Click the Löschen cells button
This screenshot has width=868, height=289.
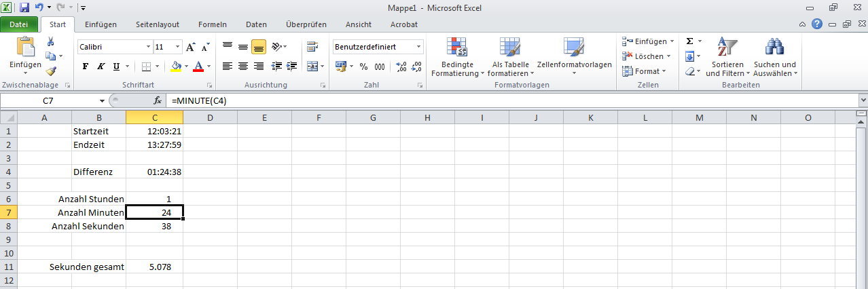point(647,56)
